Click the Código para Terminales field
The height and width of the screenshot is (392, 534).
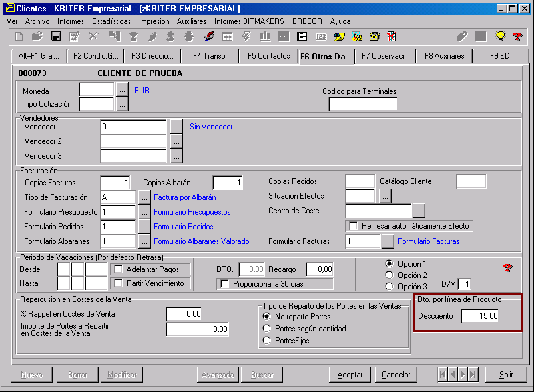tap(363, 104)
